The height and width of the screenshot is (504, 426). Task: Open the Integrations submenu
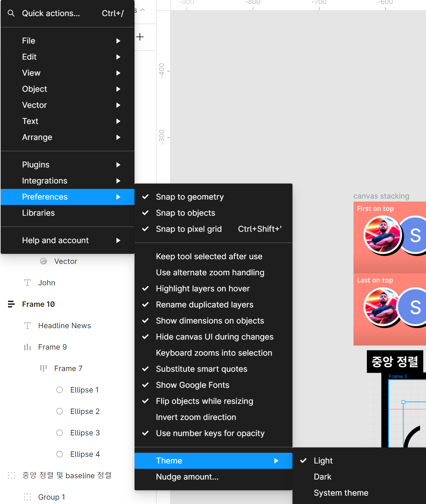click(68, 181)
